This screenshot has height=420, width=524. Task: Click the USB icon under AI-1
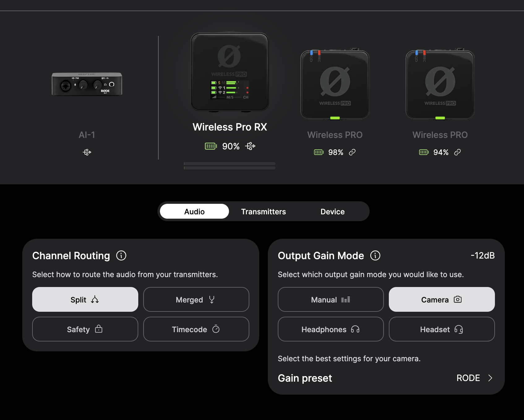[87, 152]
